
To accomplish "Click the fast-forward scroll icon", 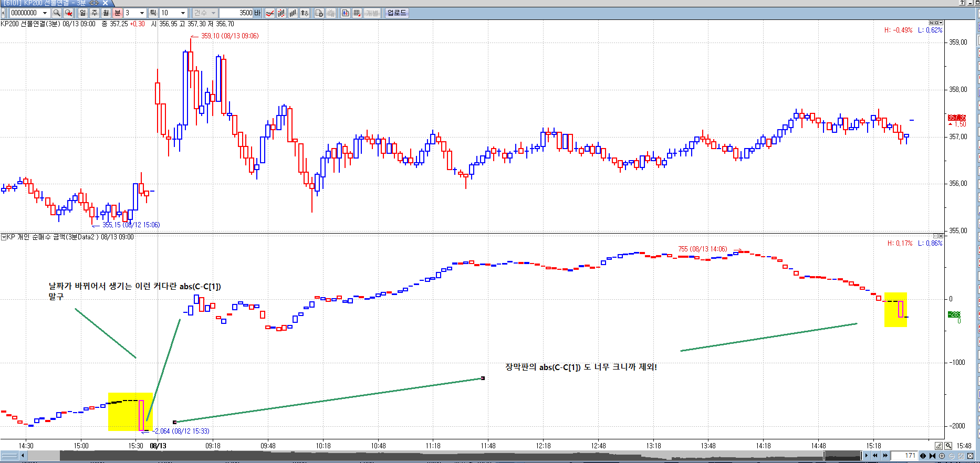I will pyautogui.click(x=885, y=456).
